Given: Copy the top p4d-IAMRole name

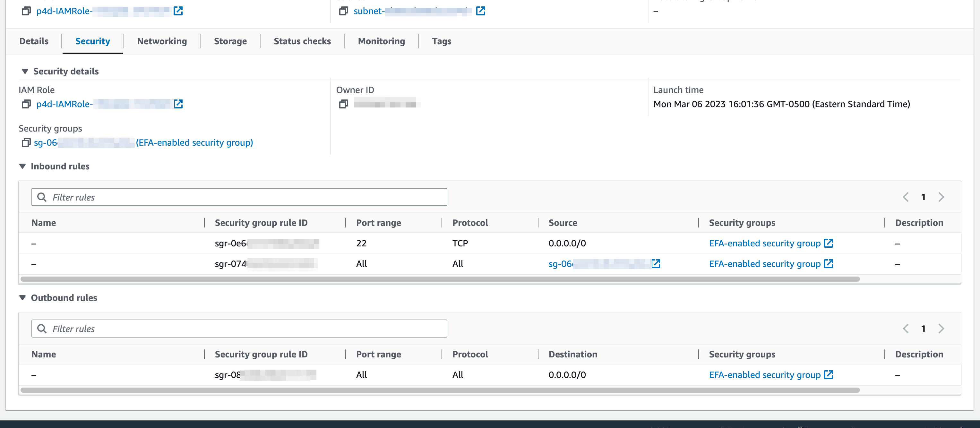Looking at the screenshot, I should pos(26,11).
